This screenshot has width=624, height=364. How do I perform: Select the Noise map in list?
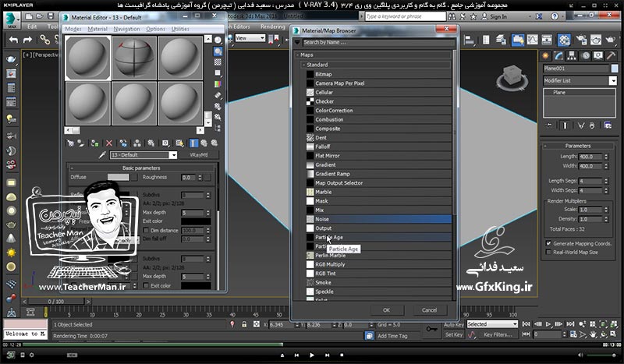coord(379,219)
